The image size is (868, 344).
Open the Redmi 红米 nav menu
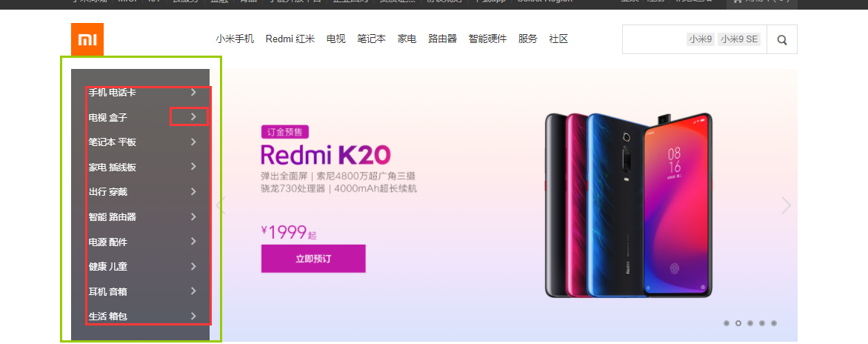pos(290,39)
